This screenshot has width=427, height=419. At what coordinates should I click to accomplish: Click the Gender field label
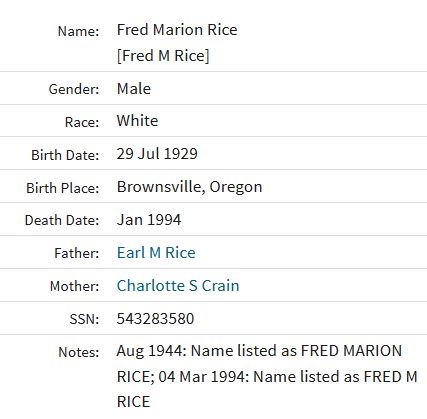tap(74, 89)
